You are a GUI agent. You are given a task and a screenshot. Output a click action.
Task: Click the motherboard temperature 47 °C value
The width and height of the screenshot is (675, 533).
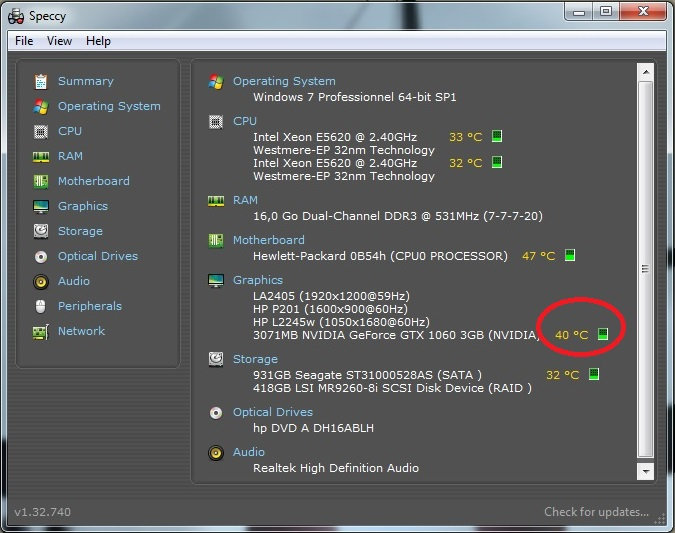[x=539, y=256]
